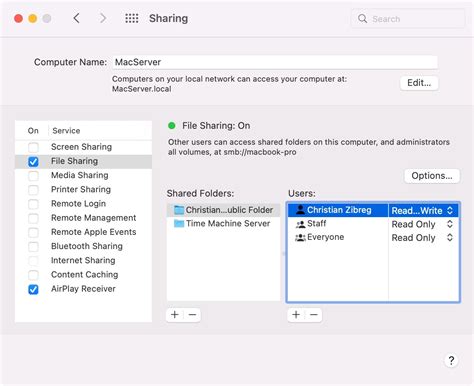The width and height of the screenshot is (474, 386).
Task: Uncheck the File Sharing checkbox
Action: click(33, 162)
